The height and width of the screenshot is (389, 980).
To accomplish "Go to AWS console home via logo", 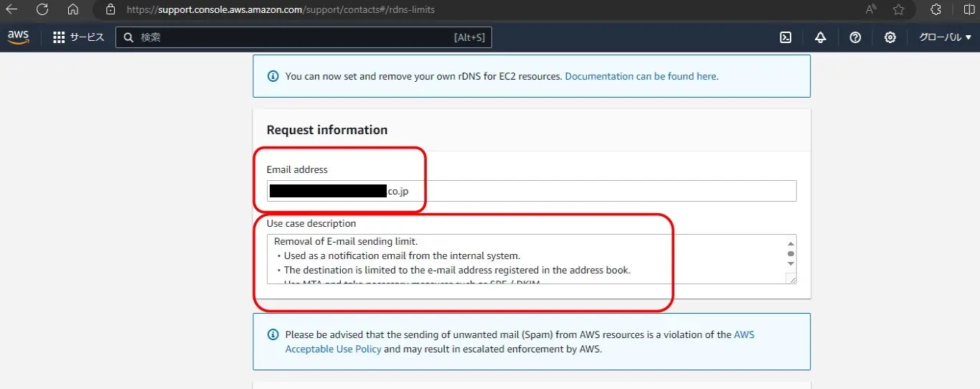I will coord(19,37).
